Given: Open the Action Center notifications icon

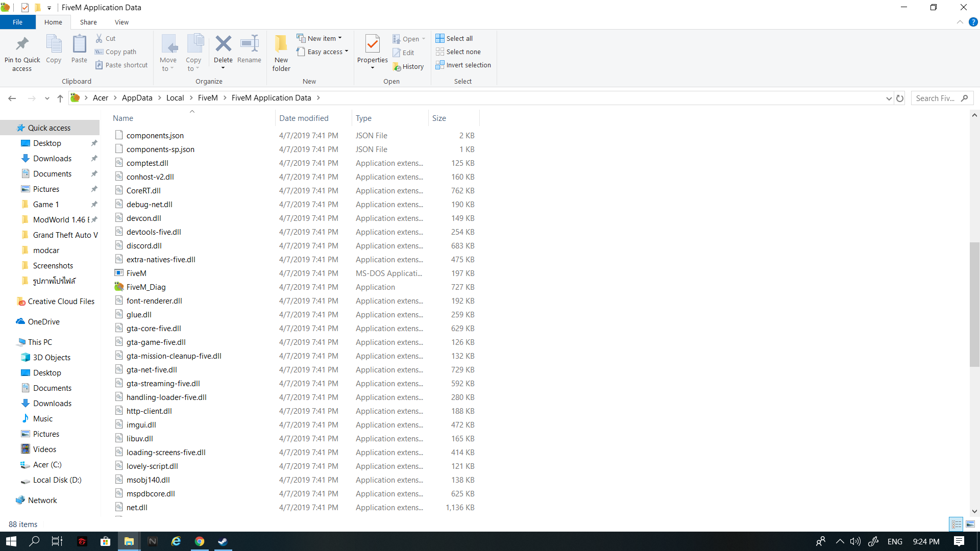Looking at the screenshot, I should pos(959,541).
